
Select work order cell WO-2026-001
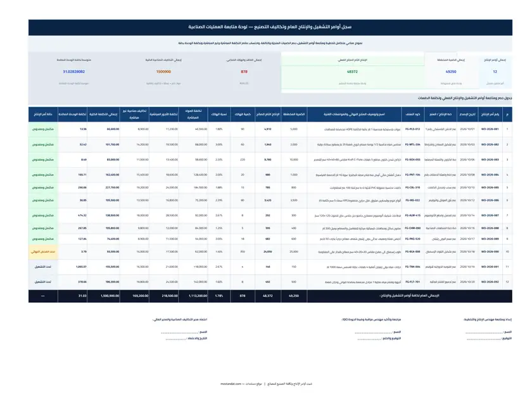[x=490, y=129]
